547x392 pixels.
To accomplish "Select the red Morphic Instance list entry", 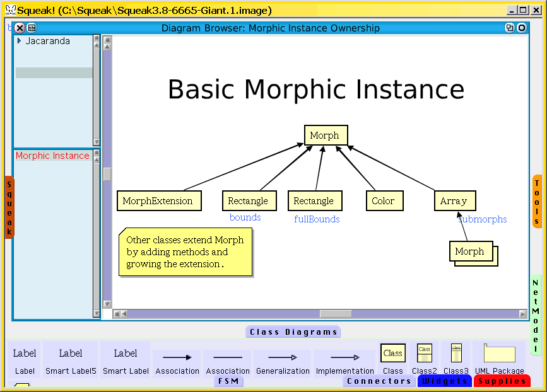I will pyautogui.click(x=52, y=156).
